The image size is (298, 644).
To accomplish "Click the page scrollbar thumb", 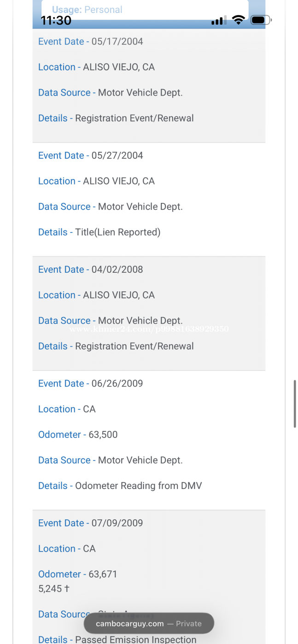I will (x=295, y=404).
